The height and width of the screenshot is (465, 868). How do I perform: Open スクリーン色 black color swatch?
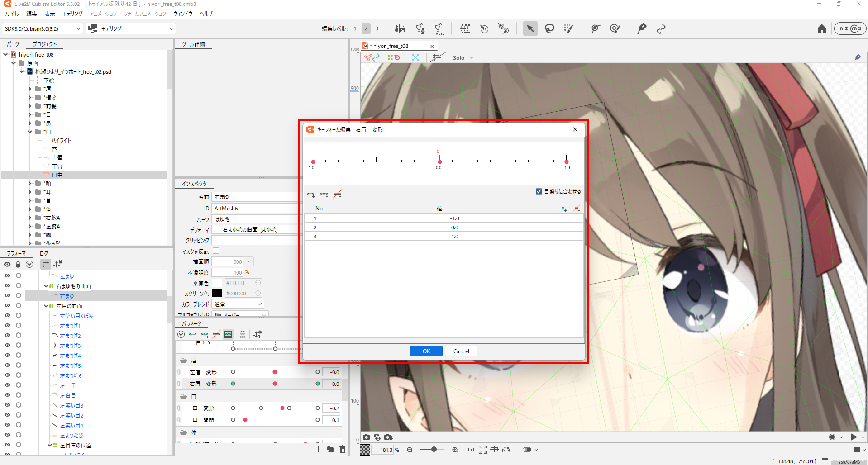(x=217, y=293)
